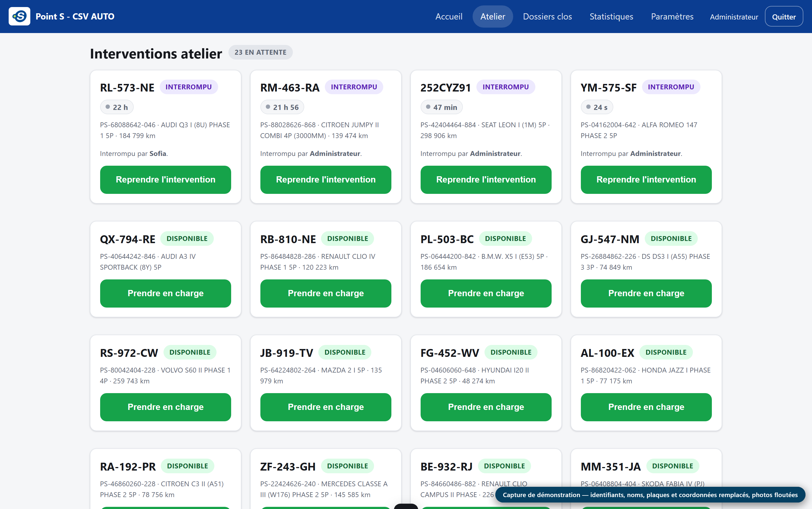Click DISPONIBLE badge on RA-192-PR card

tap(187, 466)
